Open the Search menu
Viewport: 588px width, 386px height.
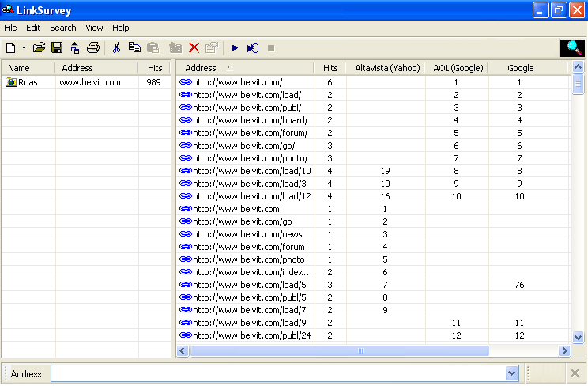[x=63, y=28]
